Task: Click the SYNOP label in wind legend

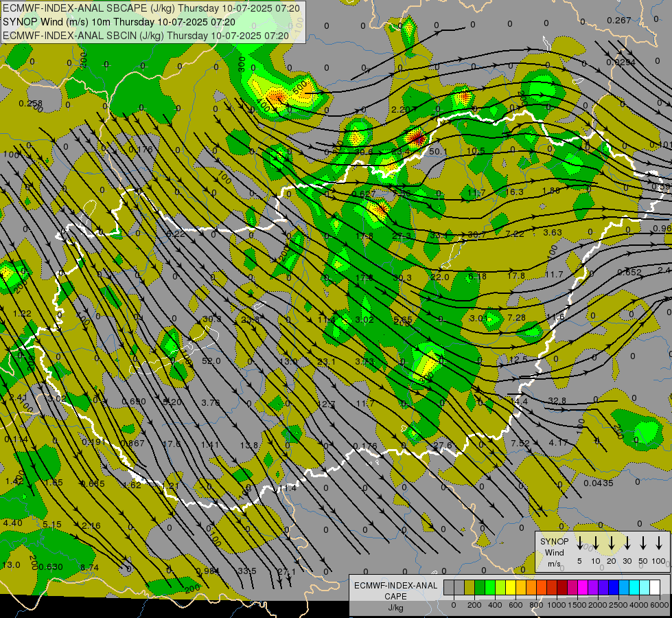Action: point(554,541)
